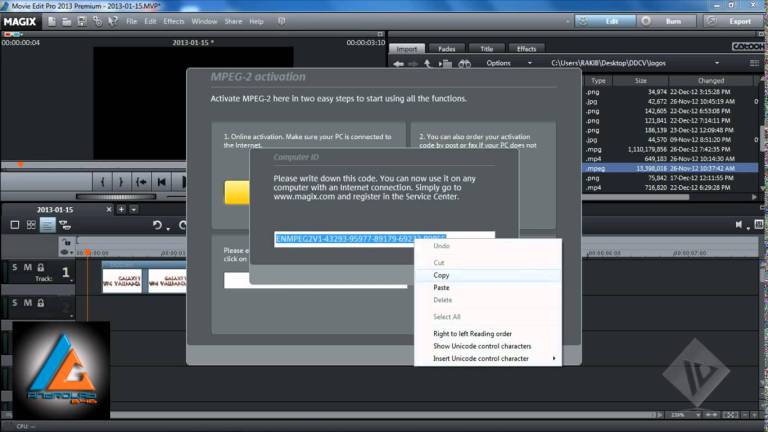
Task: Expand the Undo history dropdown arrow
Action: [168, 228]
